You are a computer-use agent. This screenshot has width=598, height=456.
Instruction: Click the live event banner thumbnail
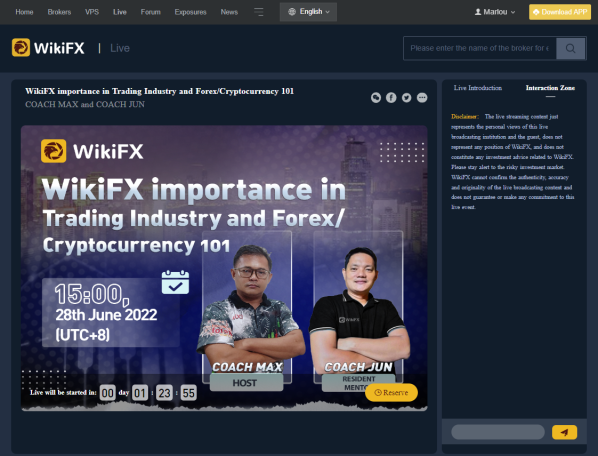[x=224, y=268]
